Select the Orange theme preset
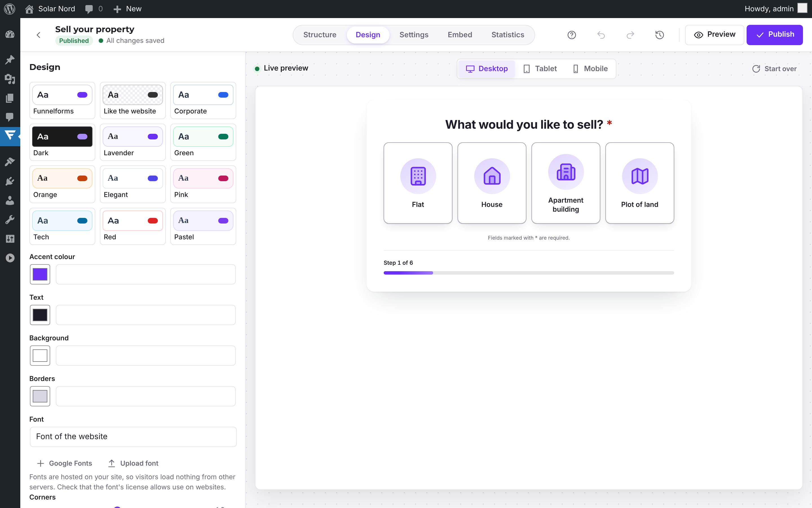This screenshot has height=508, width=812. click(62, 184)
